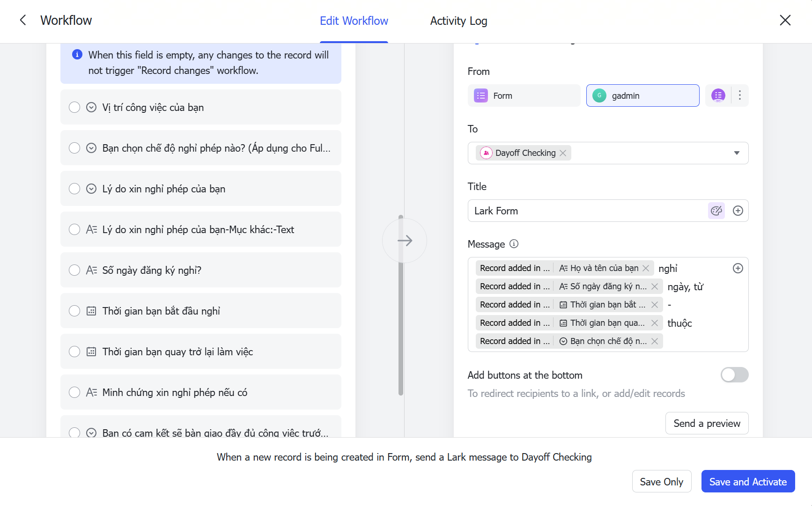This screenshot has height=506, width=812.
Task: Toggle 'Add buttons at the bottom' switch
Action: [x=734, y=375]
